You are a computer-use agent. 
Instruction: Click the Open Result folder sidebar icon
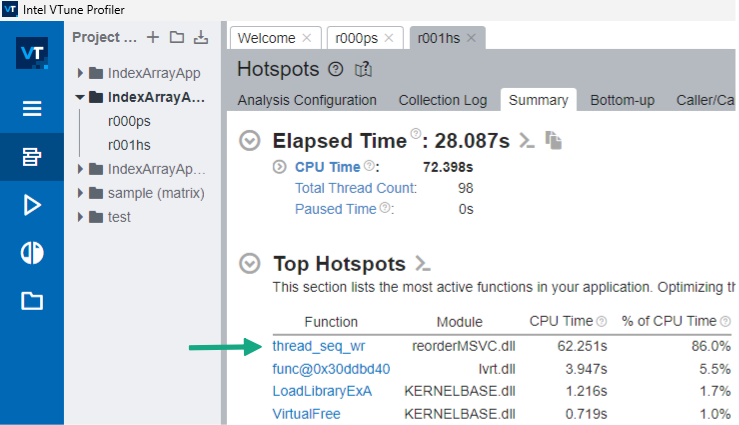[32, 301]
